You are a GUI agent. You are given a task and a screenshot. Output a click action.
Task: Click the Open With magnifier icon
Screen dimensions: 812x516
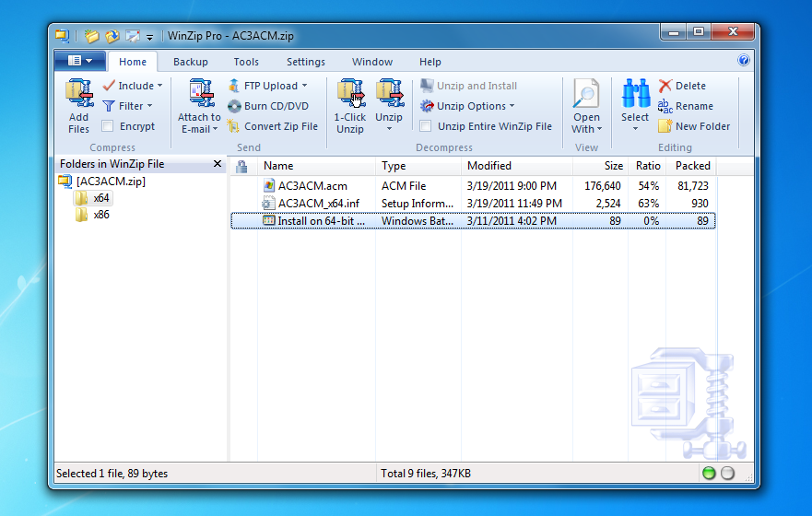(x=586, y=93)
